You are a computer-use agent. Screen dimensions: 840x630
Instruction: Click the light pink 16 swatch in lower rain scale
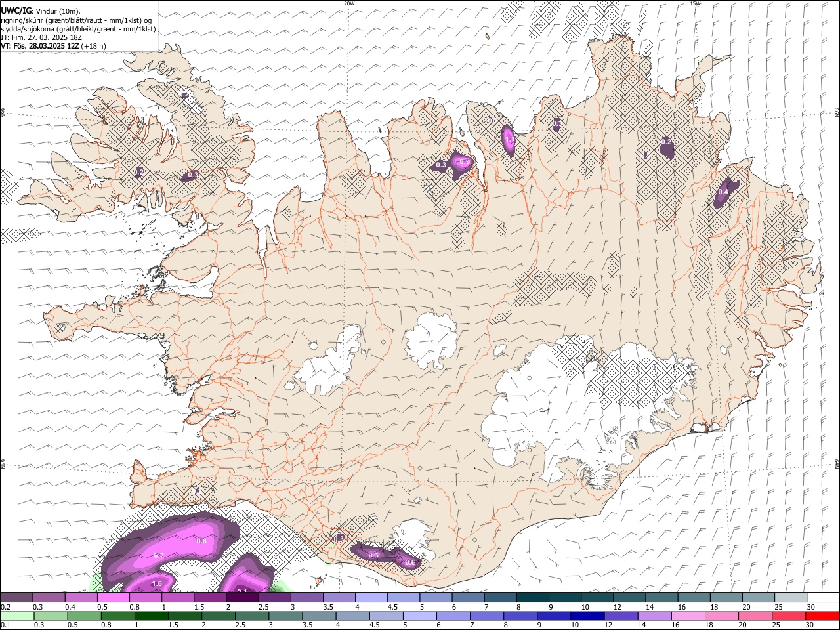[688, 616]
